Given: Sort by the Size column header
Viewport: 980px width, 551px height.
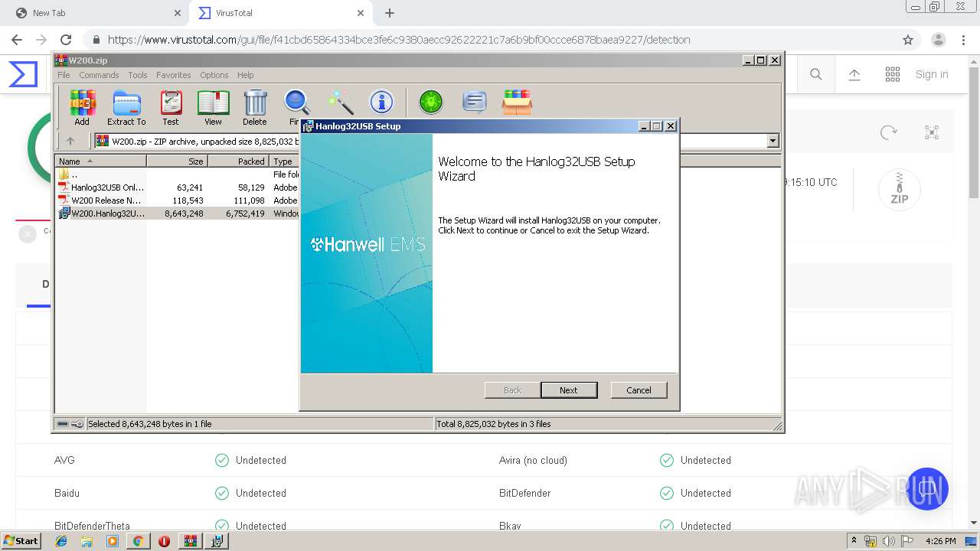Looking at the screenshot, I should tap(178, 161).
